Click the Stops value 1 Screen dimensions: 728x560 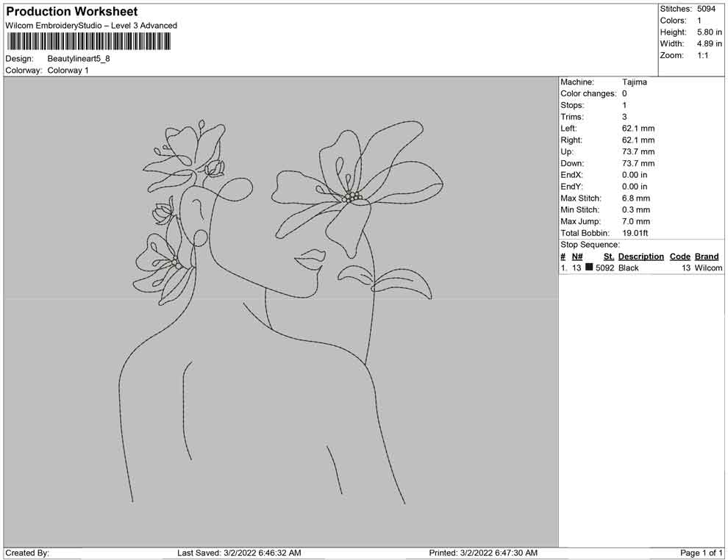[x=624, y=105]
